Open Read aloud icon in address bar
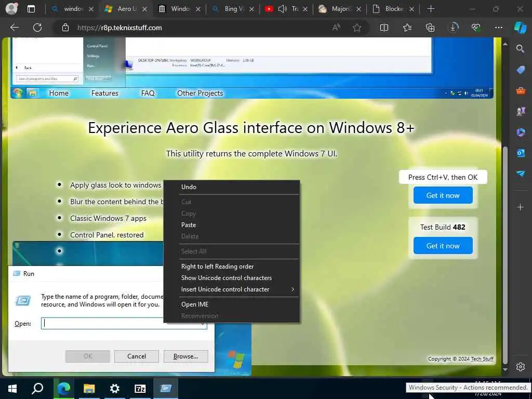532x399 pixels. (x=336, y=28)
